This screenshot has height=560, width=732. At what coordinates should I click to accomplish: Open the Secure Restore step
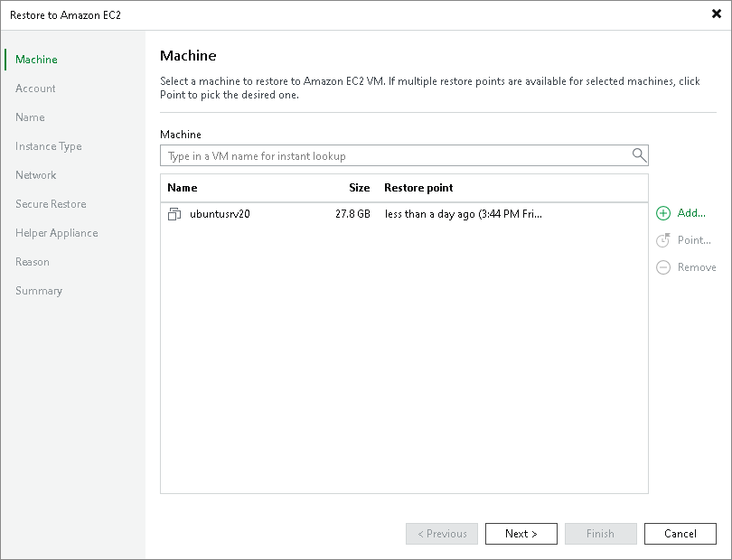[51, 204]
